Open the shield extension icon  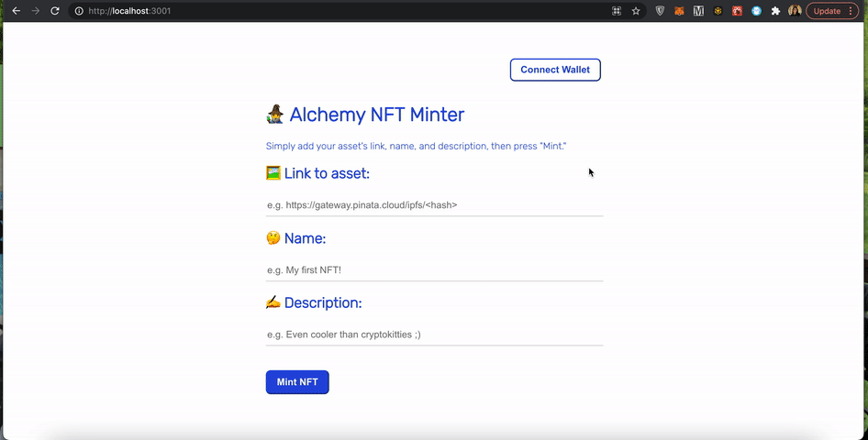[x=660, y=10]
